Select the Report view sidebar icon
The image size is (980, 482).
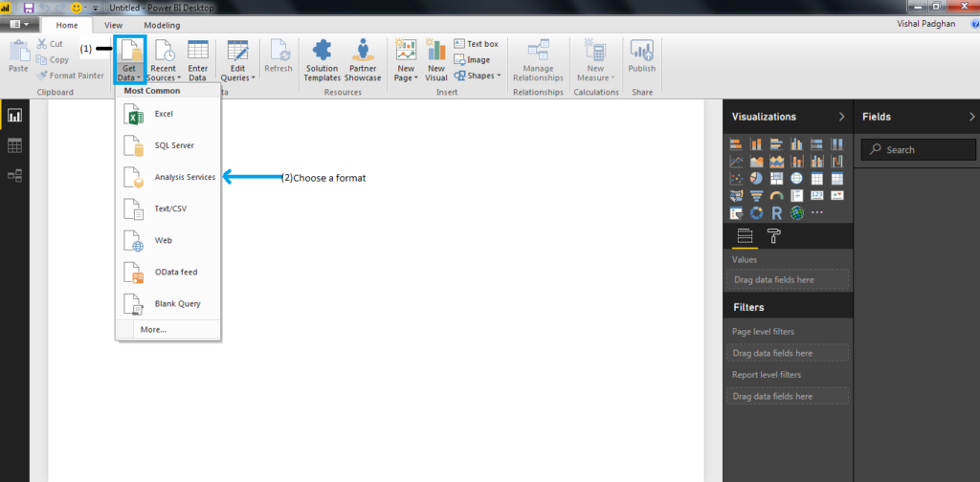tap(14, 116)
